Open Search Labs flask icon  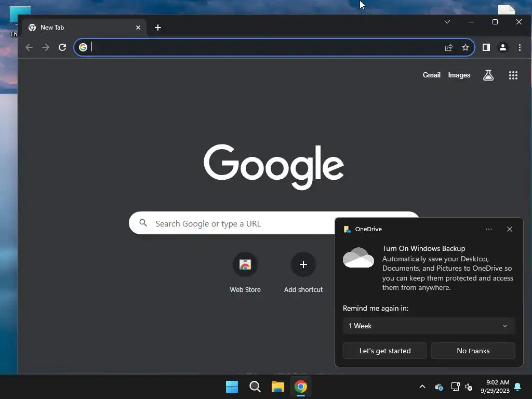click(488, 75)
